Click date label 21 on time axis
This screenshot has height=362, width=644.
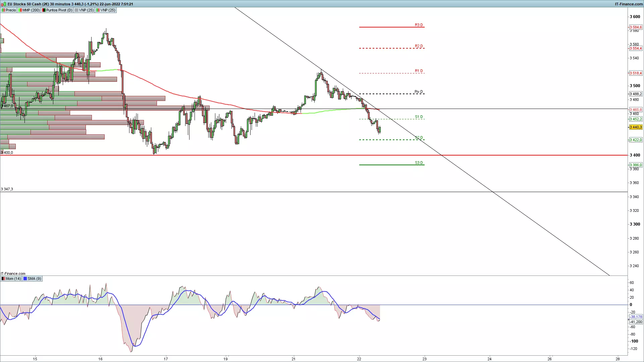tap(293, 359)
